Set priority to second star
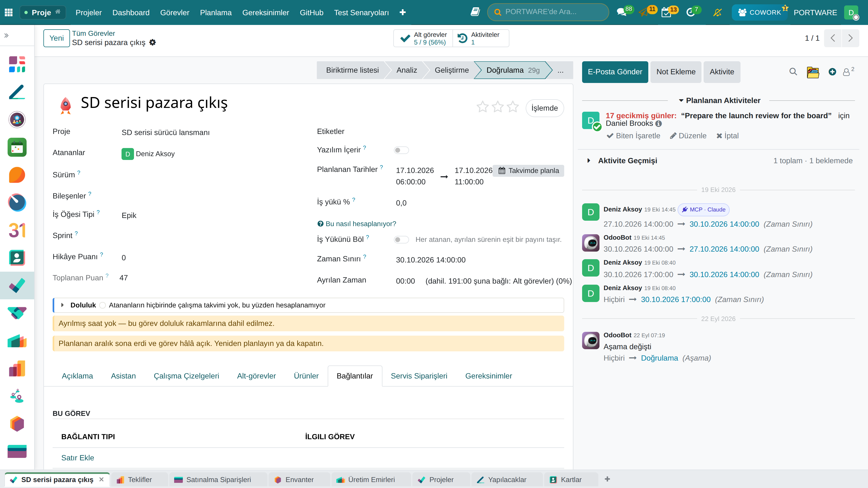 (x=498, y=107)
